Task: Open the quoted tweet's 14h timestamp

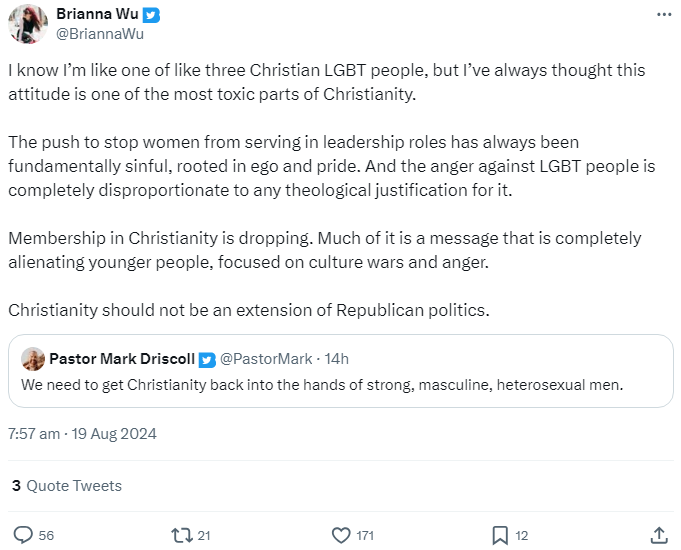Action: coord(337,359)
